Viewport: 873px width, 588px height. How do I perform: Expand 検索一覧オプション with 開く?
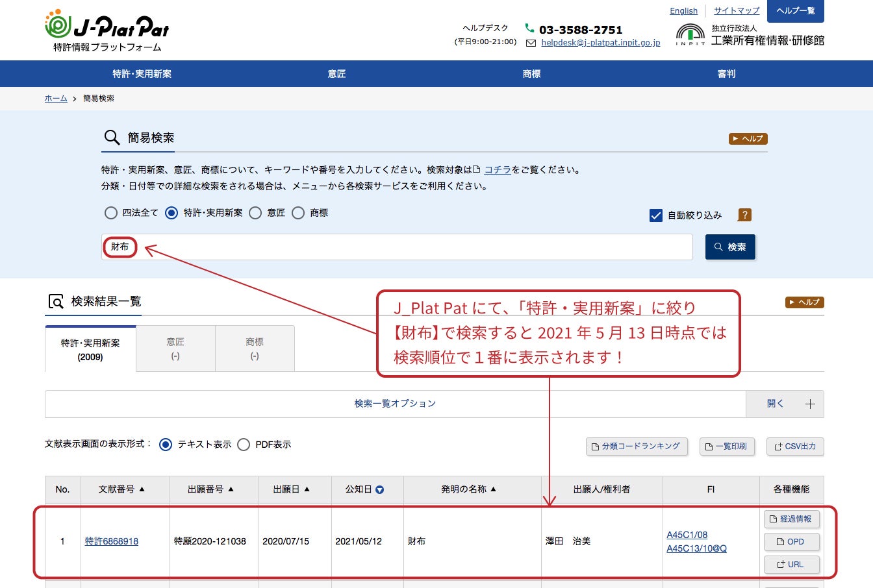tap(784, 404)
